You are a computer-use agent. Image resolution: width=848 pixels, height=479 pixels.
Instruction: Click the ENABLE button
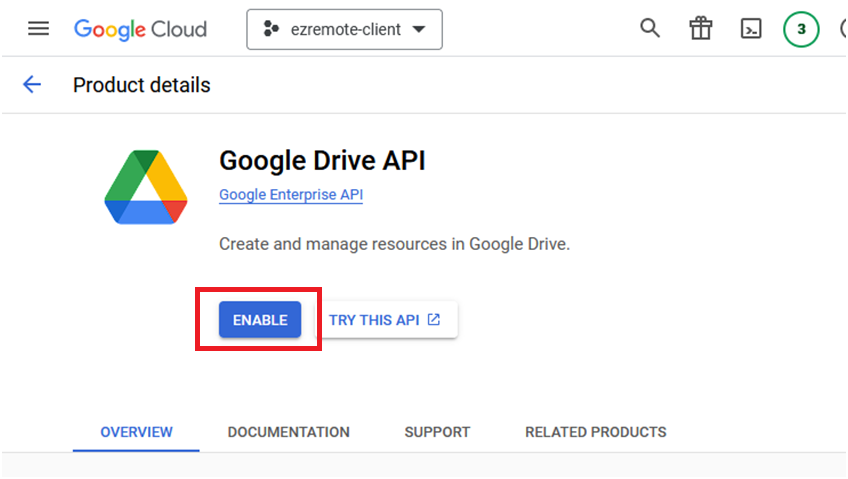[x=260, y=320]
